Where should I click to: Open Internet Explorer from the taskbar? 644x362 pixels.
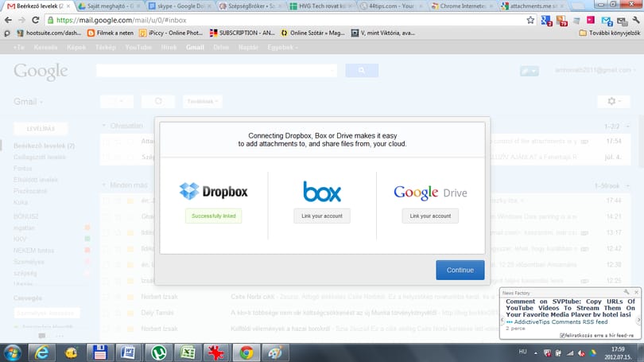(x=42, y=352)
